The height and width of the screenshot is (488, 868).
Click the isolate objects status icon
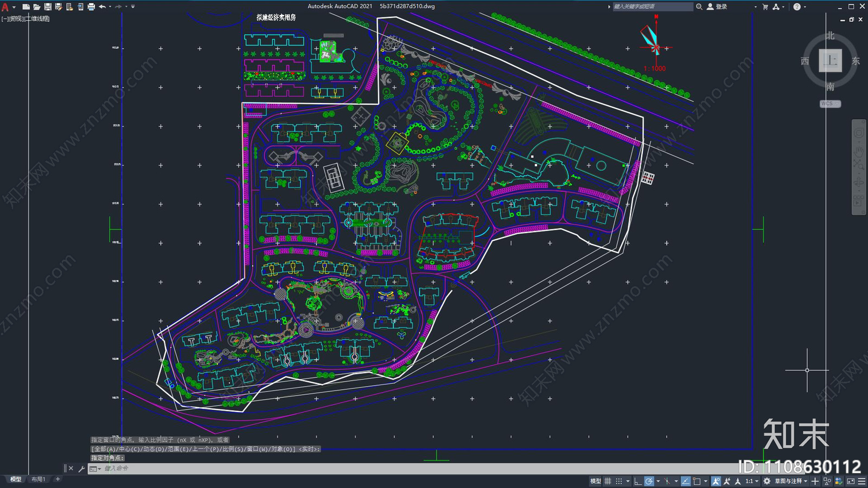pos(827,481)
